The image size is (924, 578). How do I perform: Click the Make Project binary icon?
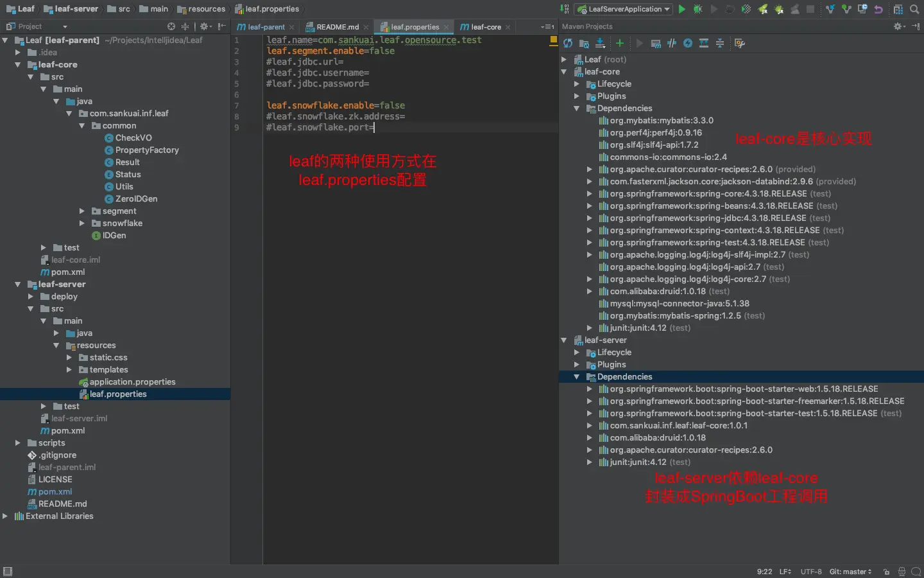pyautogui.click(x=564, y=9)
